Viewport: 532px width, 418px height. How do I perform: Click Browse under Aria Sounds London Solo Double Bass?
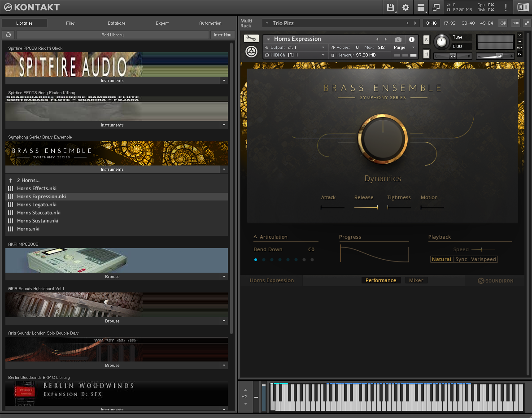[112, 366]
